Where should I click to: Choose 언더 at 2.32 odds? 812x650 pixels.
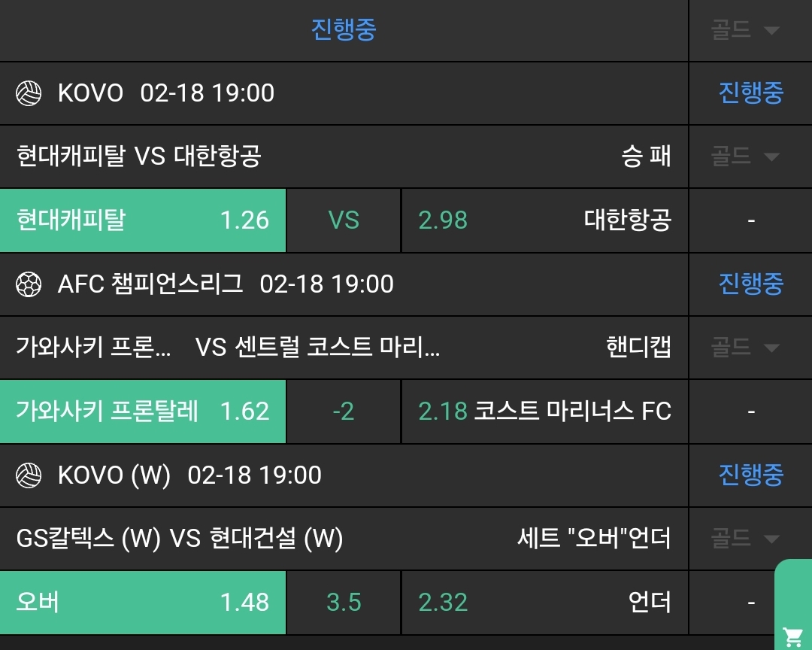pos(544,603)
